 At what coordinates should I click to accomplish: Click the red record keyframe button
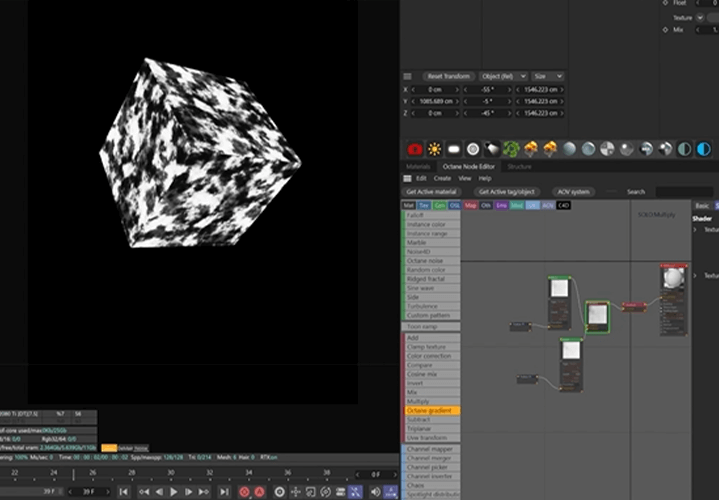pos(244,492)
